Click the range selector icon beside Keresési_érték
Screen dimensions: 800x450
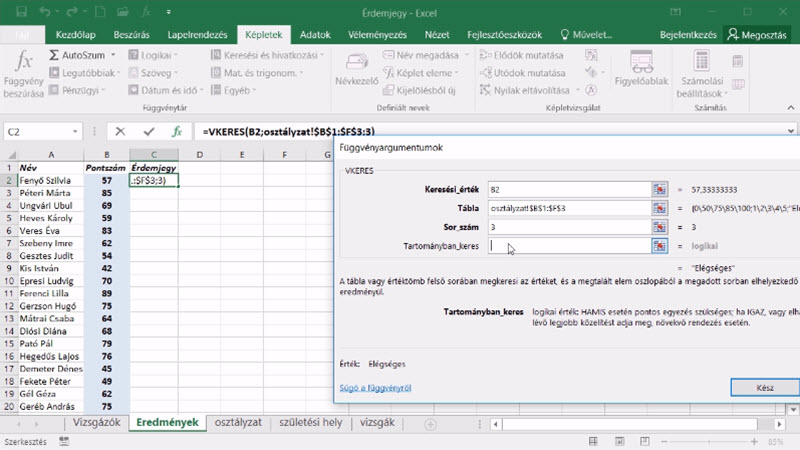point(660,190)
